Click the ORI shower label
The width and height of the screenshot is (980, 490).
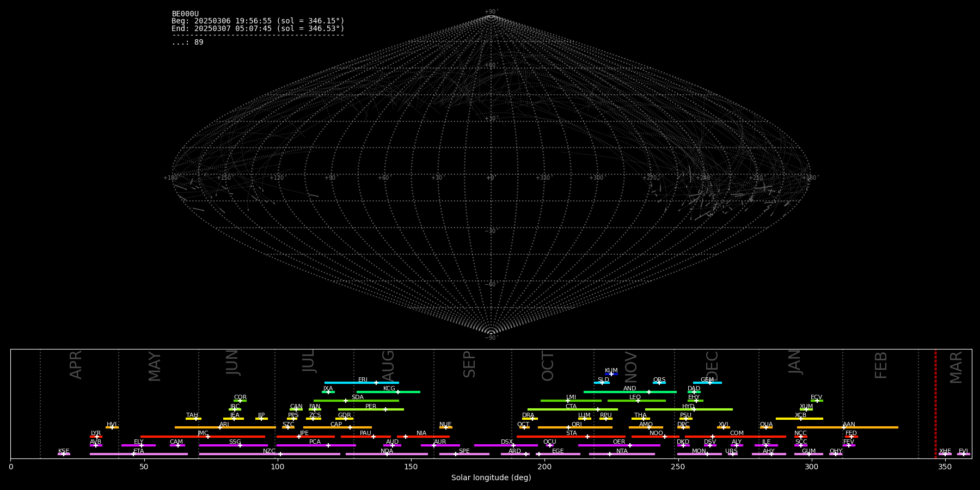click(x=577, y=425)
